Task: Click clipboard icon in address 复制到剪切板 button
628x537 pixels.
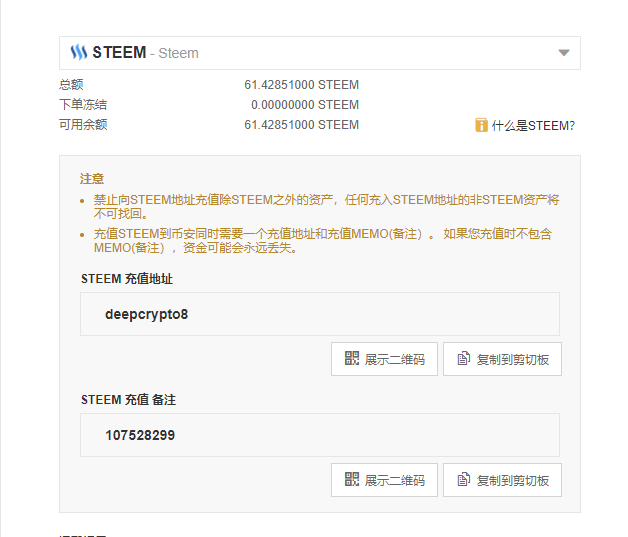Action: point(463,358)
